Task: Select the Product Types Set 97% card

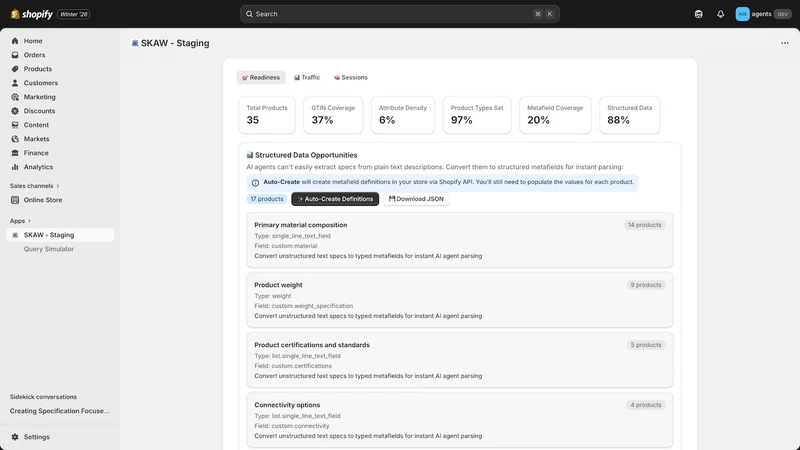Action: 477,115
